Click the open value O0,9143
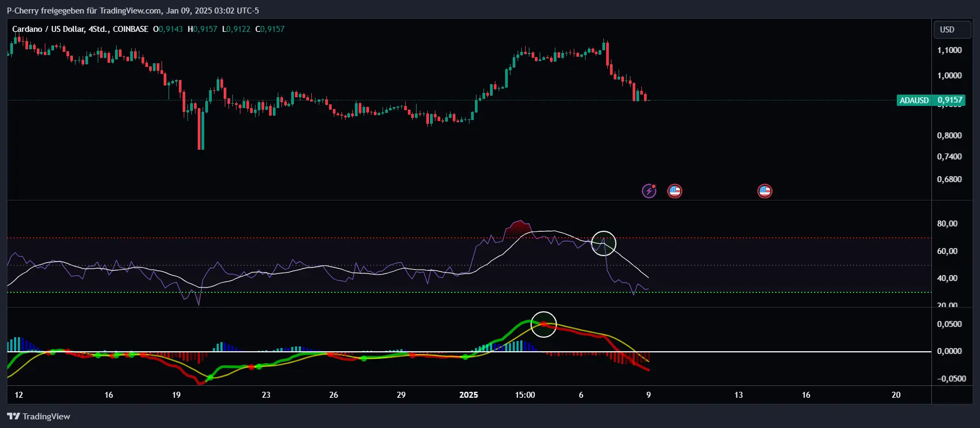This screenshot has width=980, height=428. pos(168,29)
